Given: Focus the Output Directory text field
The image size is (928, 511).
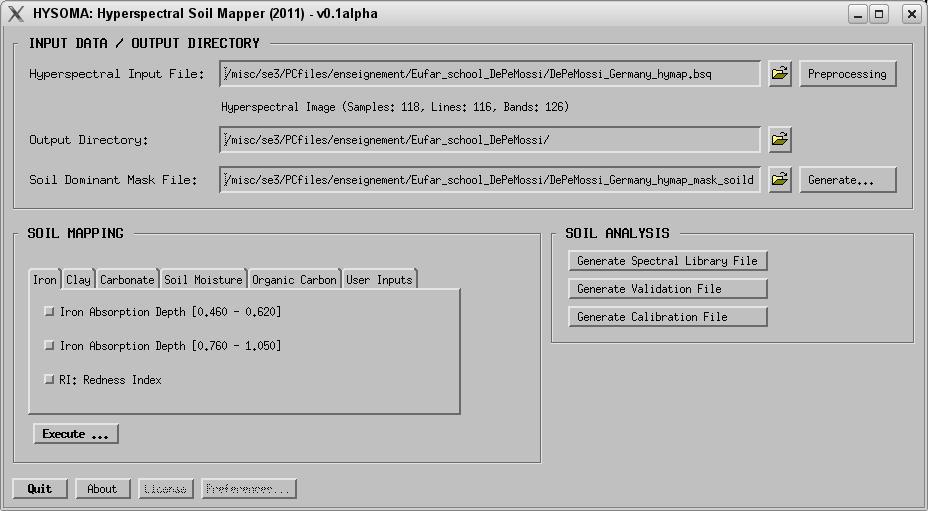Looking at the screenshot, I should (x=490, y=140).
